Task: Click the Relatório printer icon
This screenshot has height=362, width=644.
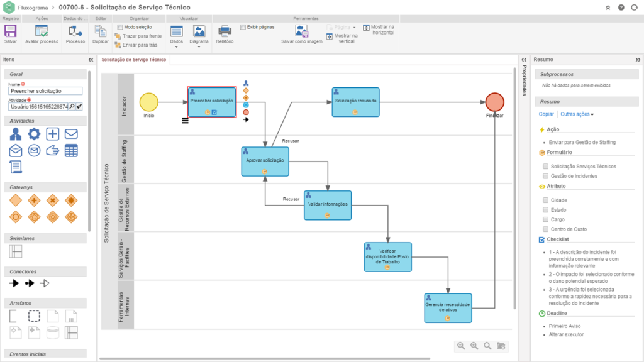Action: 225,31
